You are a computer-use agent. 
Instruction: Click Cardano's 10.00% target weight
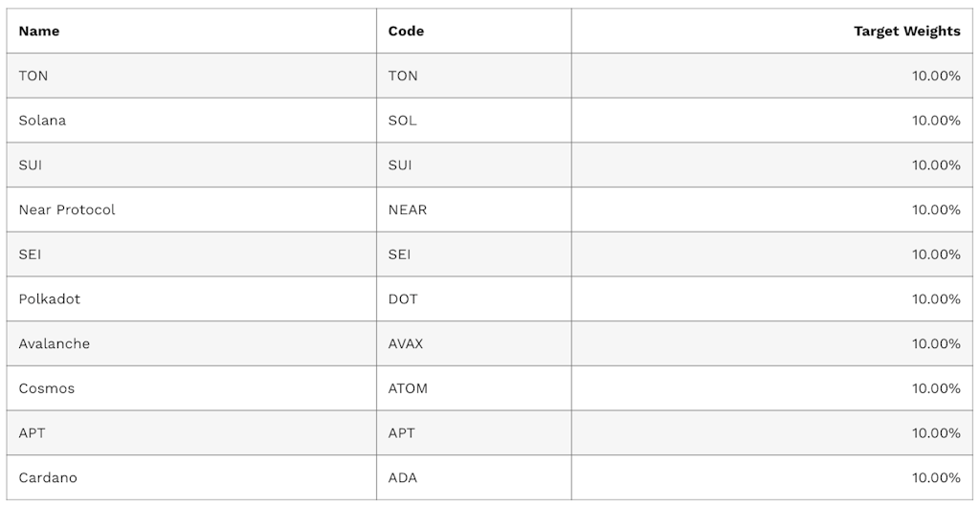point(935,477)
